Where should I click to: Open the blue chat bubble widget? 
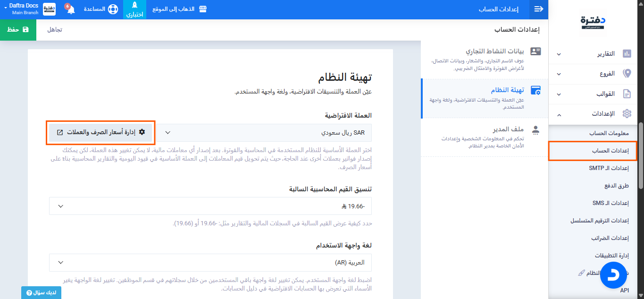613,275
